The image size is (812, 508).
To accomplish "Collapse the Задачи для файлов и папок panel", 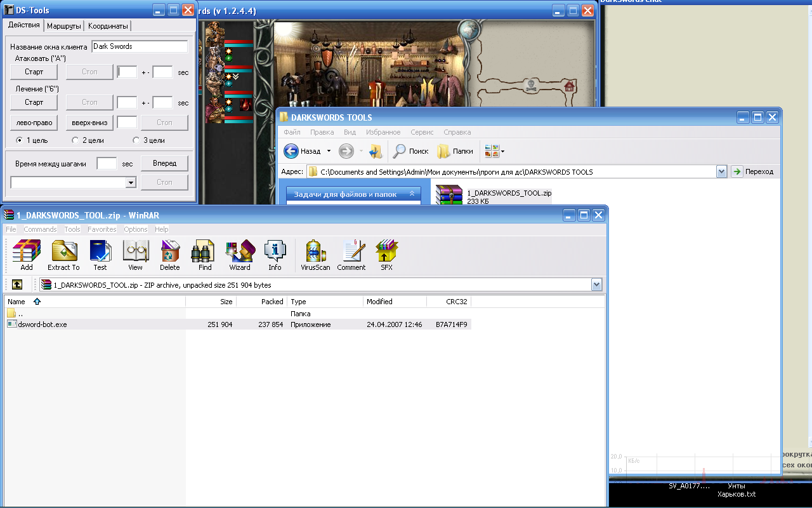I will pos(412,194).
